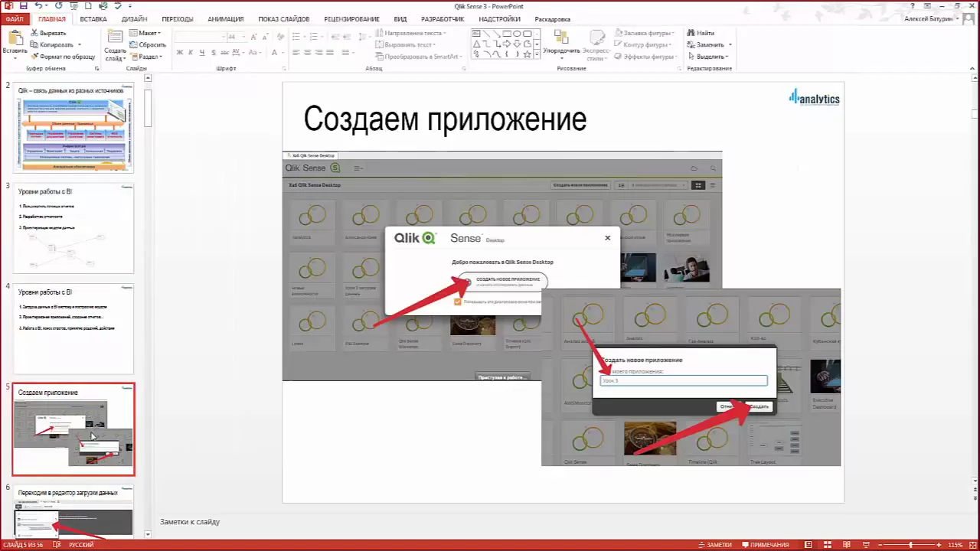Switch to ВСТАВКА ribbon tab

coord(93,19)
